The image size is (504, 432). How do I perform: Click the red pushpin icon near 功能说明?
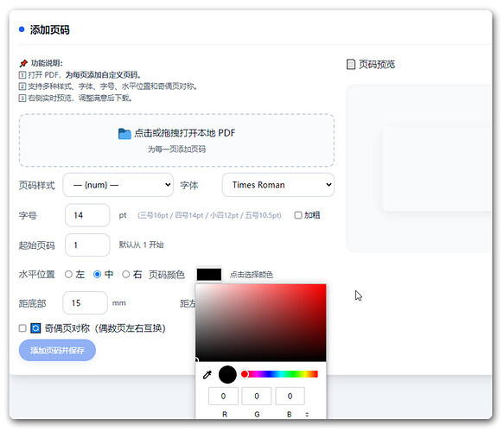tap(23, 63)
